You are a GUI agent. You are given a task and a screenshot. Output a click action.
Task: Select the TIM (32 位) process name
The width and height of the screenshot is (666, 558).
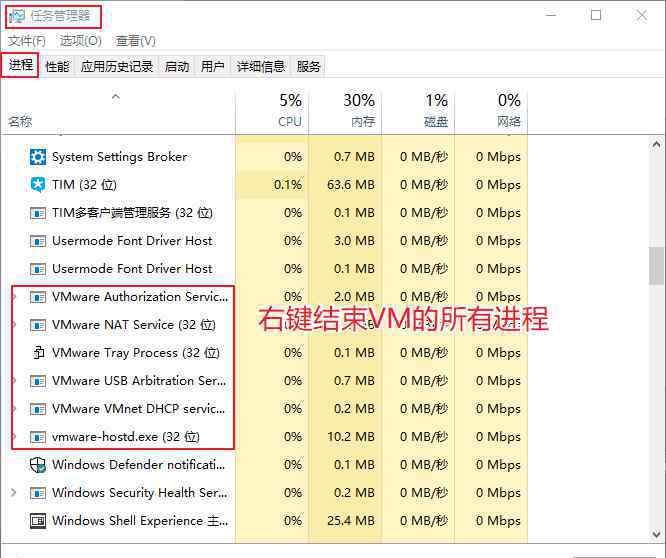tap(84, 185)
